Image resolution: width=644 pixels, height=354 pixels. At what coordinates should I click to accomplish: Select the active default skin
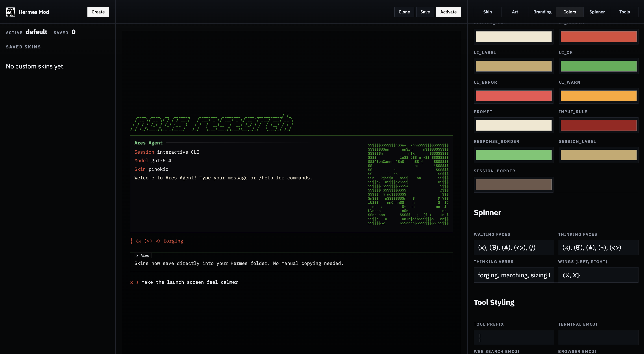point(37,32)
